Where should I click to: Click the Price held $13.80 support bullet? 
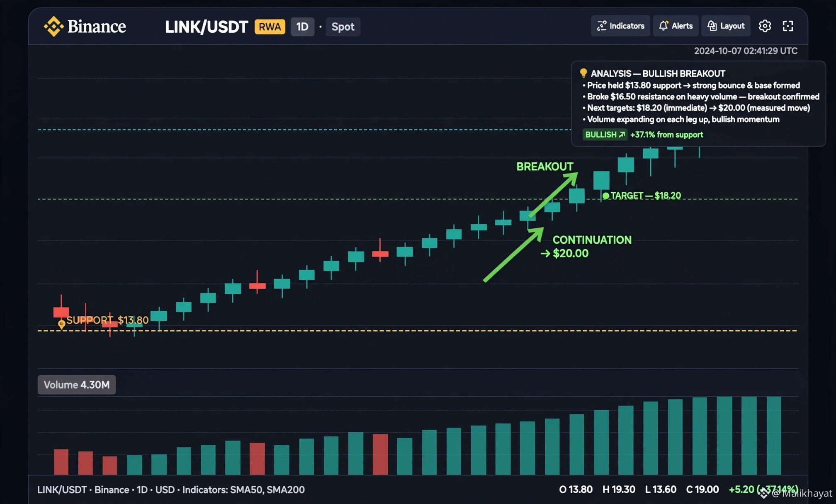coord(691,85)
